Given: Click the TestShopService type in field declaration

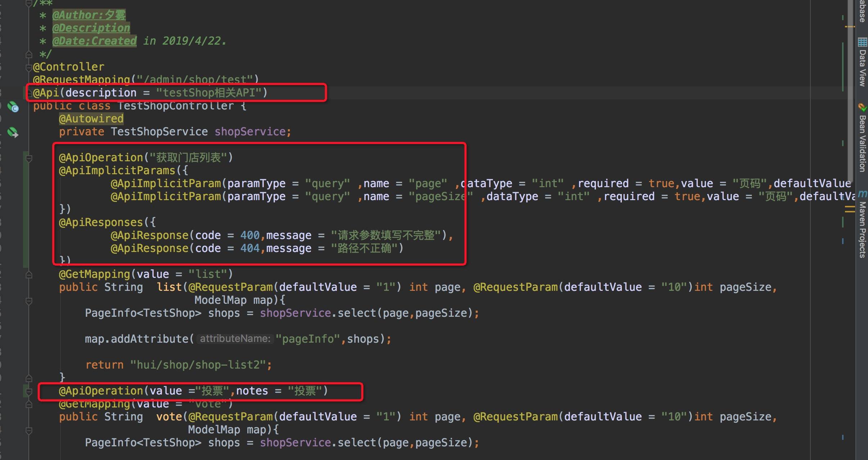Looking at the screenshot, I should pos(159,132).
